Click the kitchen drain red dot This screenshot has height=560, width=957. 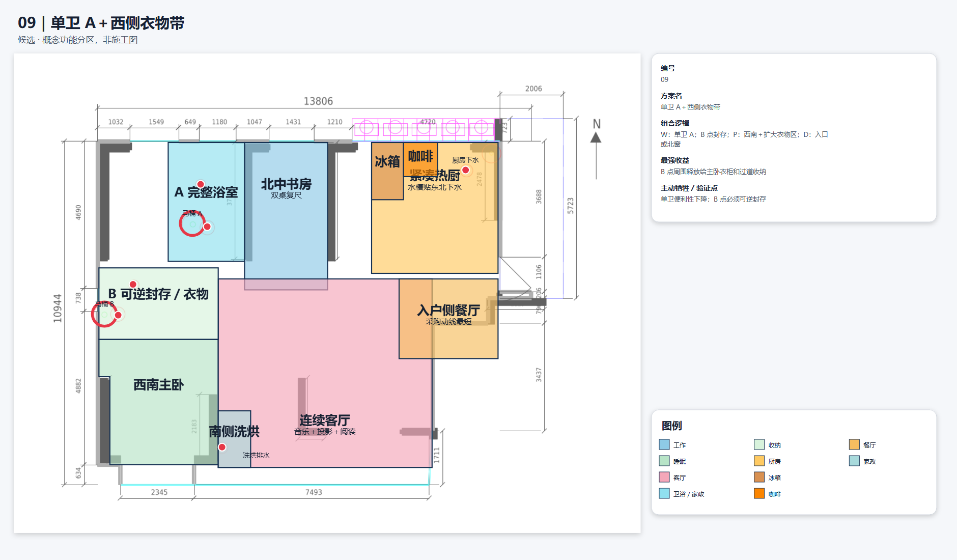click(465, 170)
